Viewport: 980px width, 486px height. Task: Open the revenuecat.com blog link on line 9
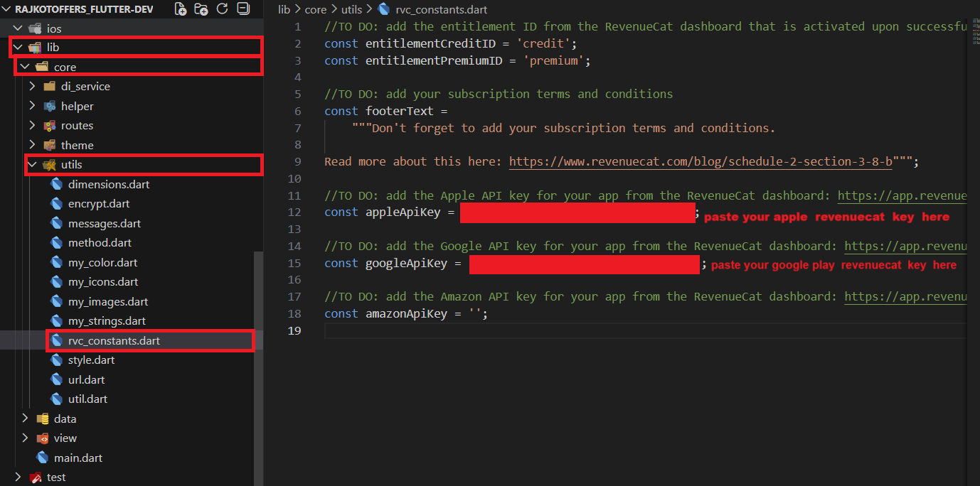click(x=701, y=162)
